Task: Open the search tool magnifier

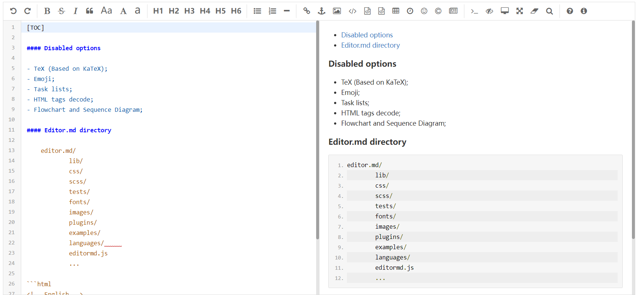Action: tap(549, 11)
